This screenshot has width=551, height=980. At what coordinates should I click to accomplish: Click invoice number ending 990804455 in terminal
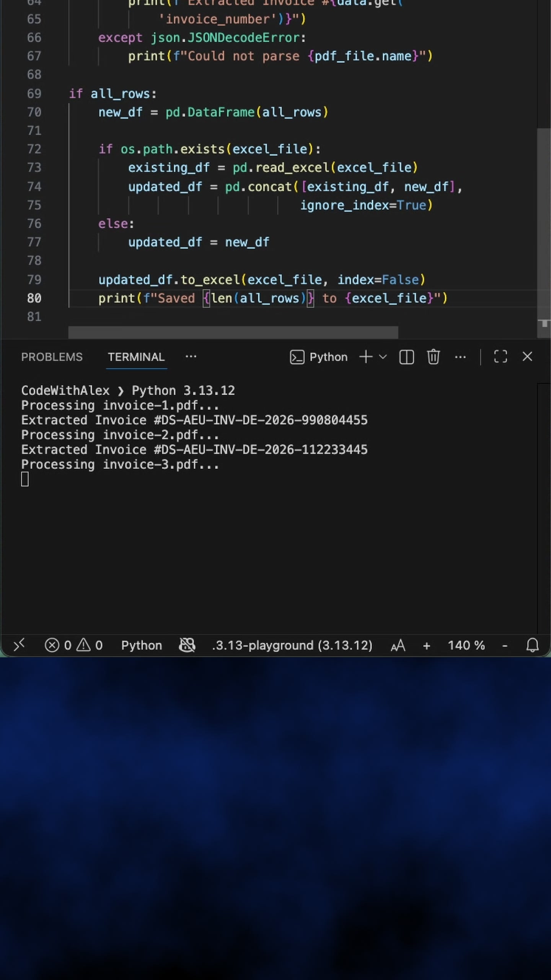point(261,420)
